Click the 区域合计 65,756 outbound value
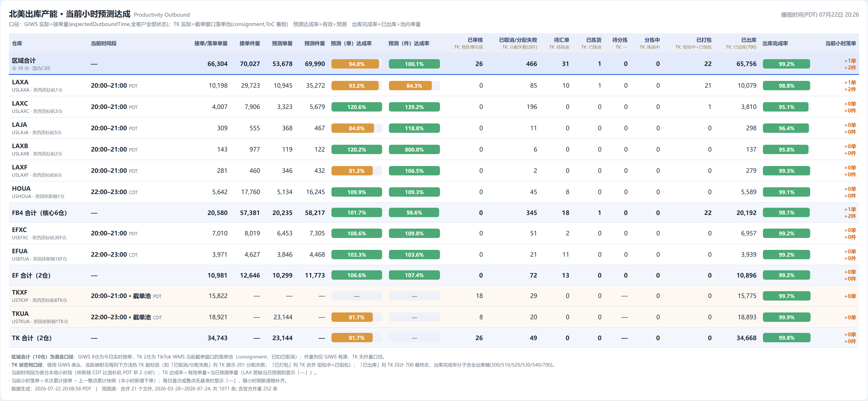Viewport: 868px width, 401px height. coord(746,64)
